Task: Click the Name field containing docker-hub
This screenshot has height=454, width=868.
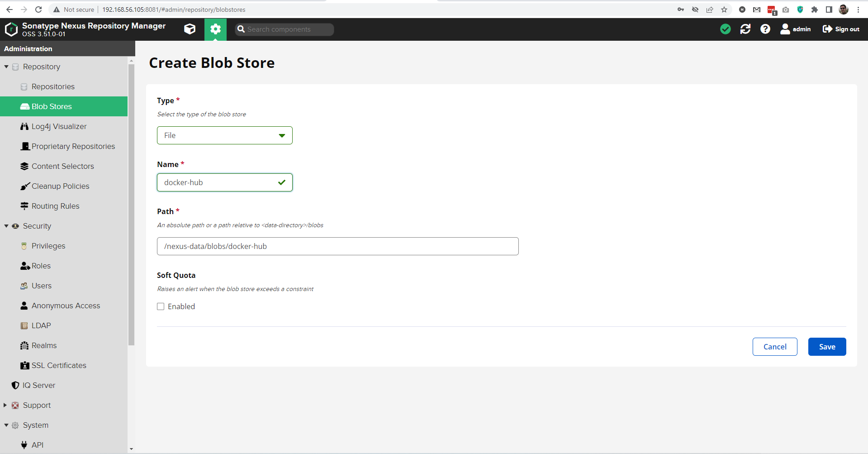Action: coord(225,182)
